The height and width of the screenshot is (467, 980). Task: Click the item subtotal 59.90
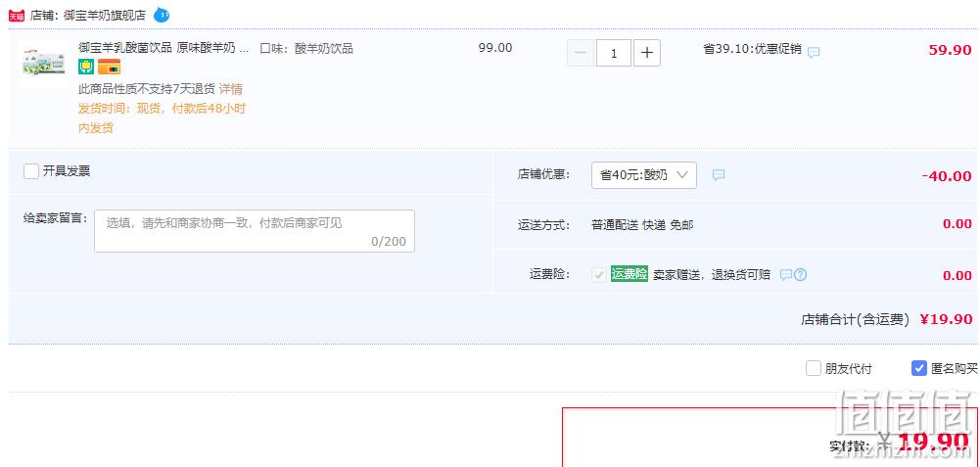point(950,51)
